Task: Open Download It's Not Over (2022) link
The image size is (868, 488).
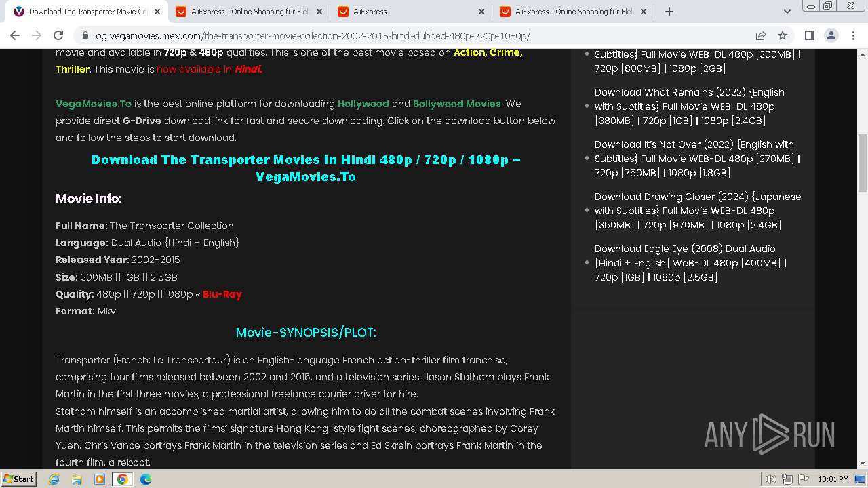Action: coord(697,159)
